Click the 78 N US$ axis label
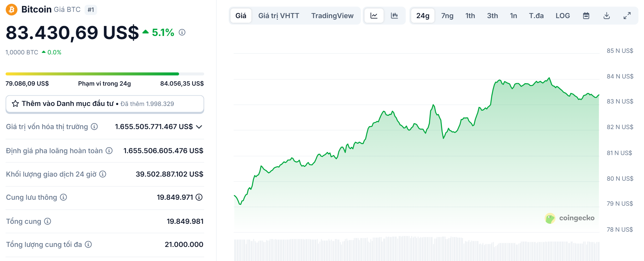Viewport: 644px width, 261px height. tap(620, 229)
